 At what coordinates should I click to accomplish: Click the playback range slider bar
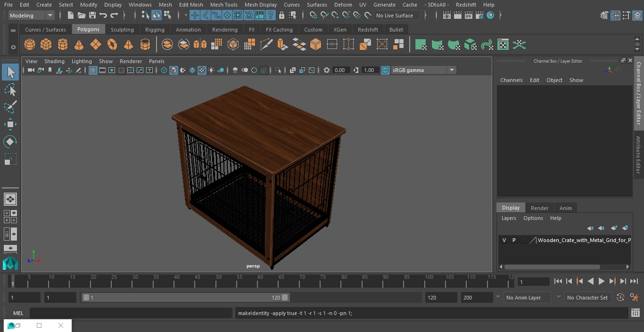coord(185,298)
